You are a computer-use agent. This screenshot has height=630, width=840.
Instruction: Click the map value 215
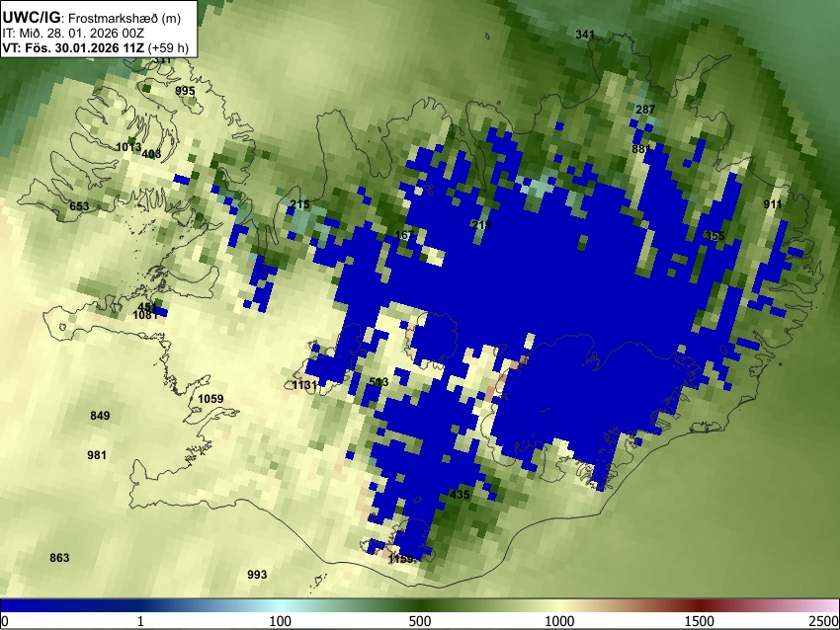coord(299,204)
